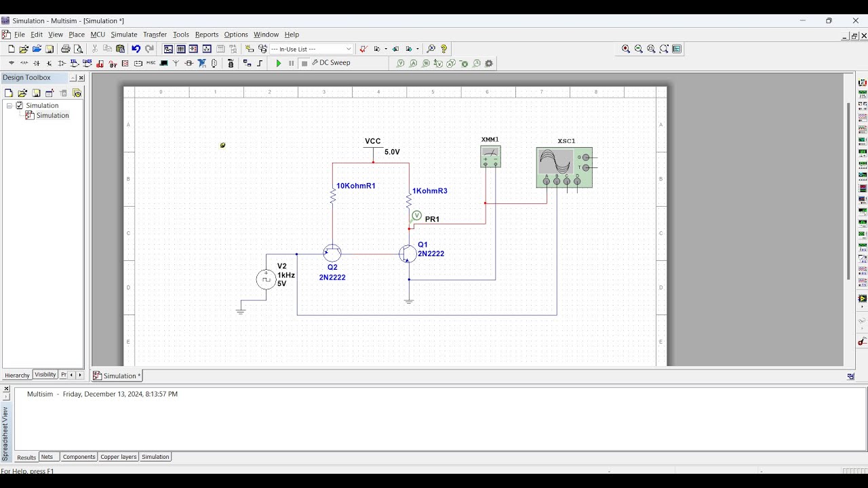Screen dimensions: 868x488
Task: Open the Reports menu
Action: pos(207,35)
